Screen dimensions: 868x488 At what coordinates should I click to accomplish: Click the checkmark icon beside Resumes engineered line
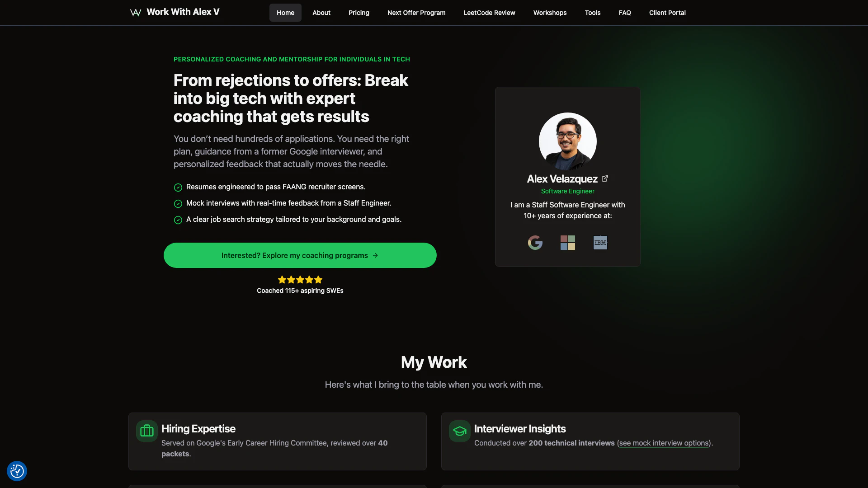(178, 188)
